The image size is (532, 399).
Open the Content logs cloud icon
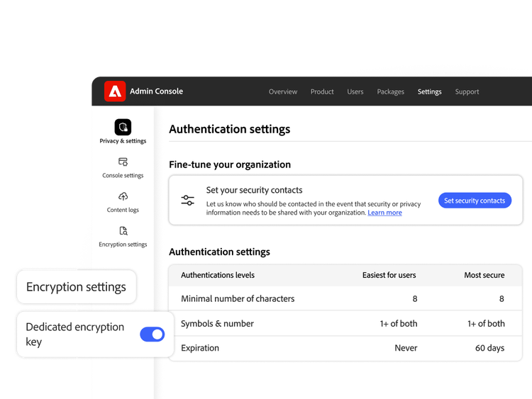123,196
